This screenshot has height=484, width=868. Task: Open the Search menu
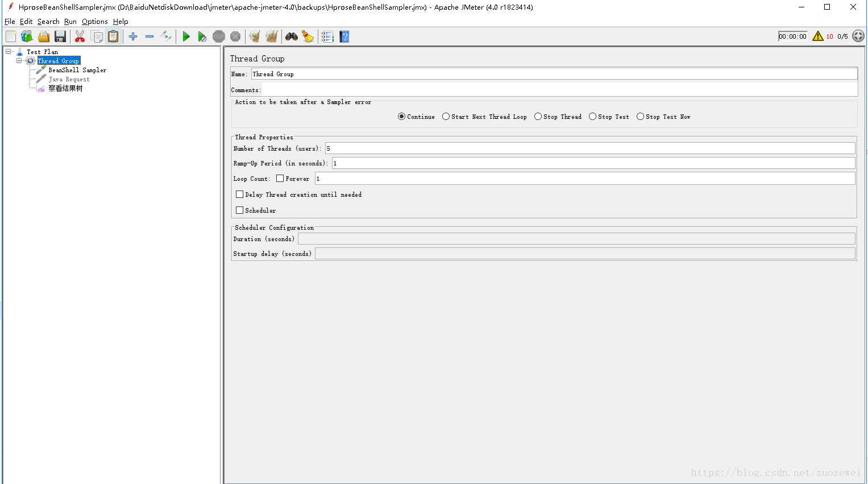[x=48, y=22]
